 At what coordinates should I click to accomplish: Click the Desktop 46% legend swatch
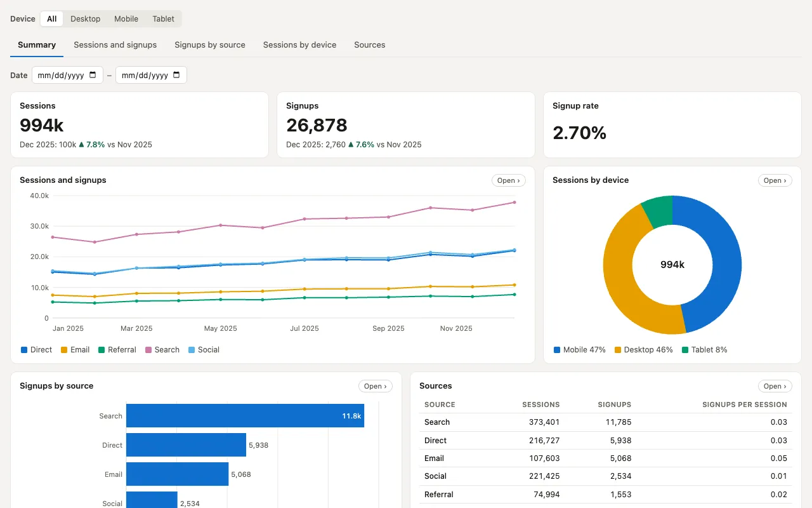(618, 350)
